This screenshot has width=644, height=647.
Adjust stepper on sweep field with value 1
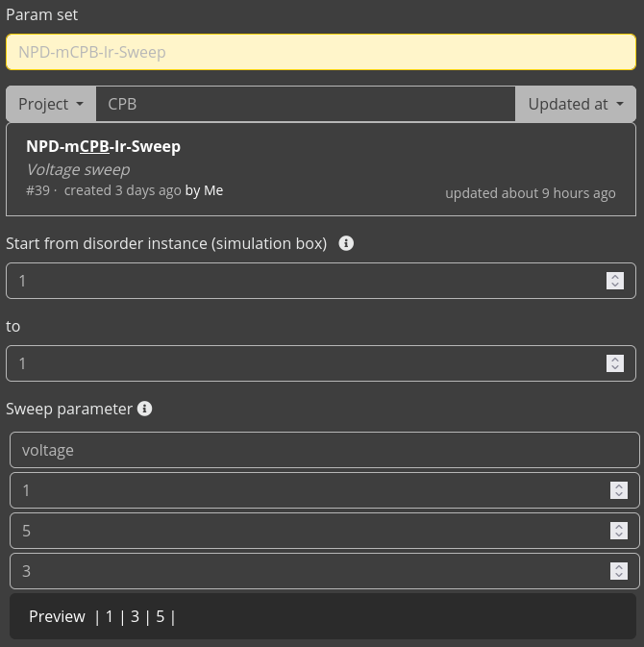(619, 490)
